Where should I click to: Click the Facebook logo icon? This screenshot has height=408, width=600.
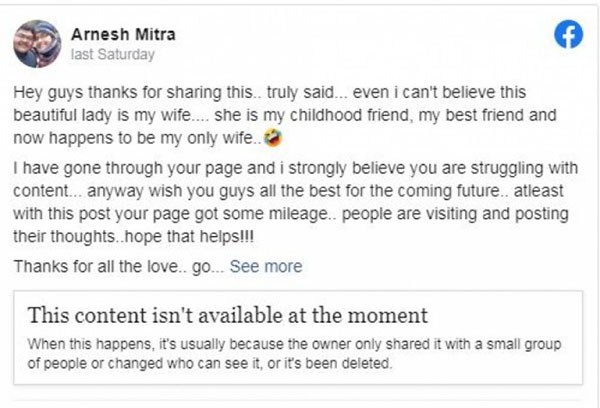pyautogui.click(x=568, y=35)
